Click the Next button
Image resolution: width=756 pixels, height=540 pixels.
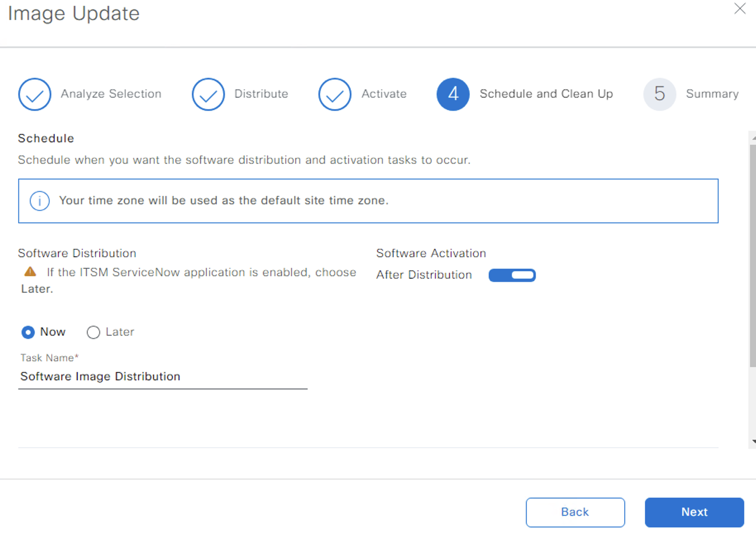[x=694, y=512]
